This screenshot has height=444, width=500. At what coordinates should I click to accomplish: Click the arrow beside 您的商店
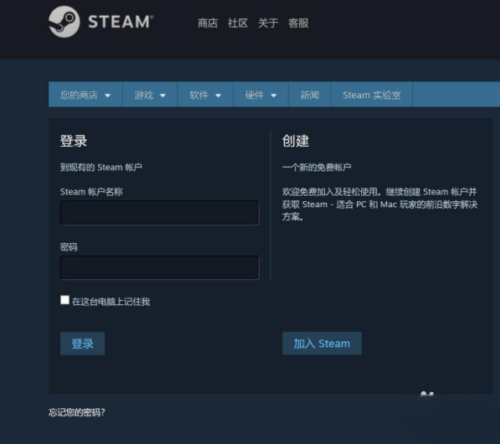click(107, 96)
